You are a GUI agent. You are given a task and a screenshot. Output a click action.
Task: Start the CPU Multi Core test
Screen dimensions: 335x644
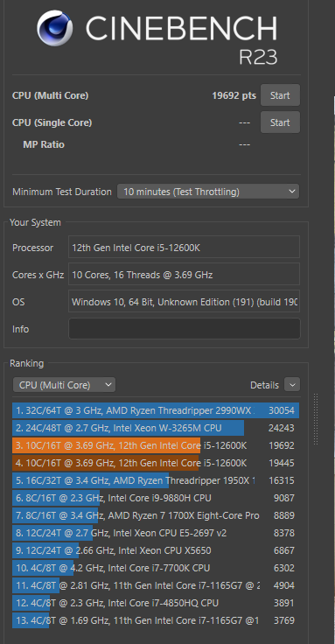280,95
